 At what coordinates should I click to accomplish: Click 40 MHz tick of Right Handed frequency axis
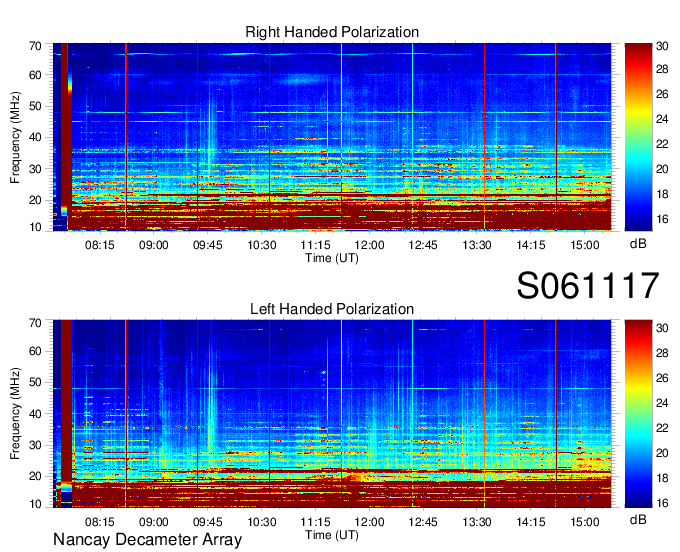[35, 138]
